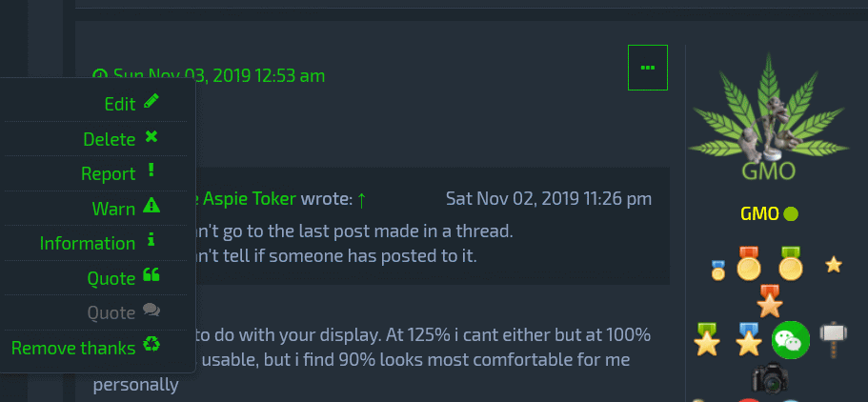This screenshot has height=402, width=868.
Task: Click the Report exclamation icon
Action: [x=151, y=172]
